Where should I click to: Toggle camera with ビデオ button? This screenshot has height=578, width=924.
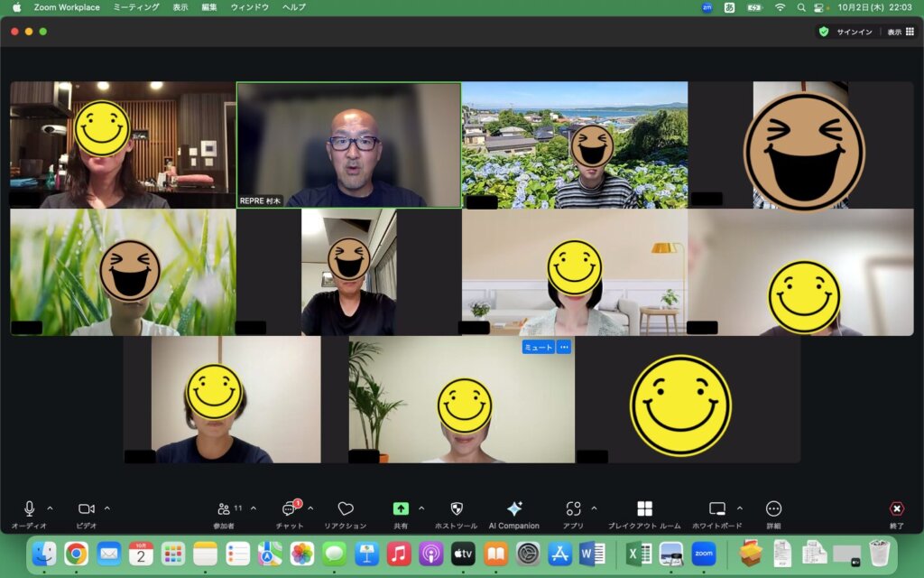point(87,509)
